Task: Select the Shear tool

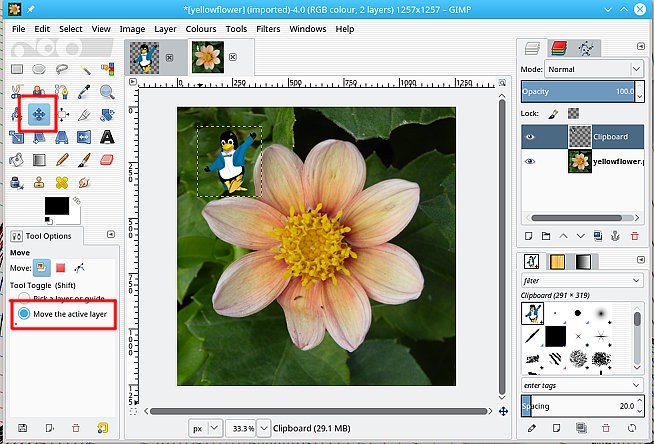Action: point(39,137)
